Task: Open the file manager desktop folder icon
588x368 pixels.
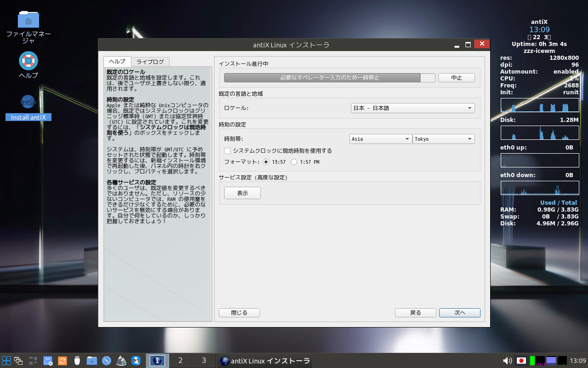Action: pos(28,19)
